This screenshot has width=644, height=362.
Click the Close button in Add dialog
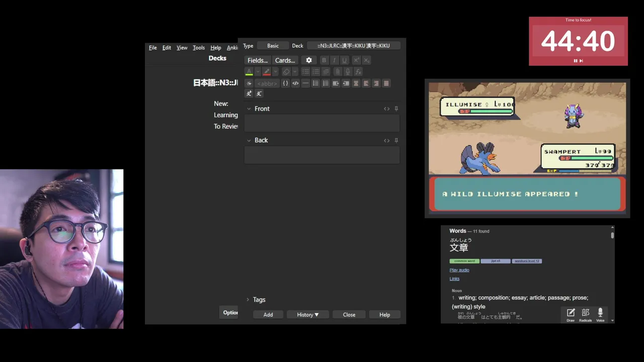point(349,315)
